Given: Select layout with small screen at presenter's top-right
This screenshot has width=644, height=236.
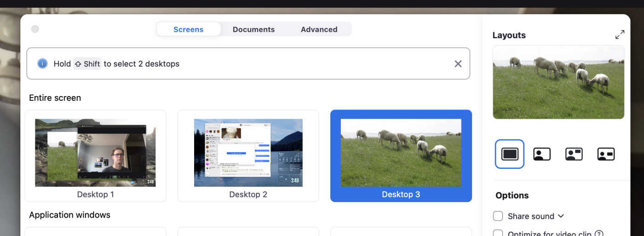Looking at the screenshot, I should [x=574, y=154].
